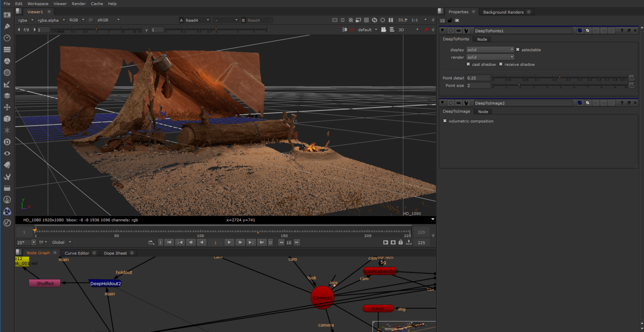Image resolution: width=644 pixels, height=332 pixels.
Task: Open the sRGB viewer process dropdown
Action: [108, 20]
